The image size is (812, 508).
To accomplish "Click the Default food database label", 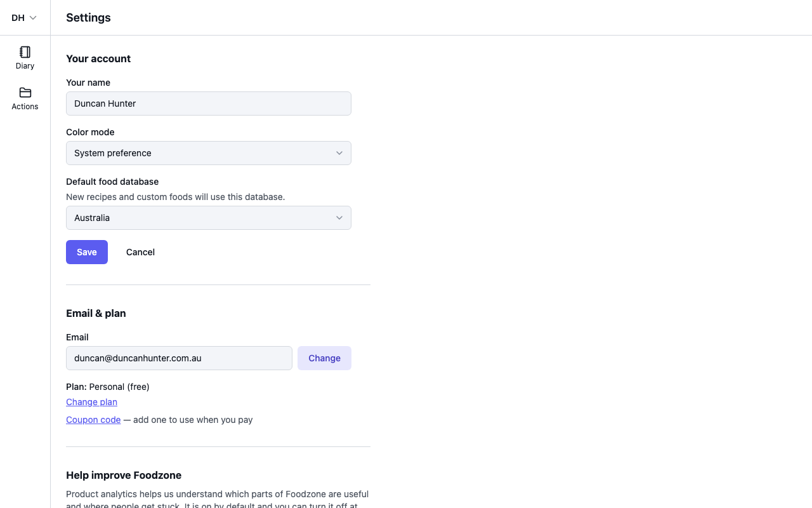I will (x=112, y=182).
